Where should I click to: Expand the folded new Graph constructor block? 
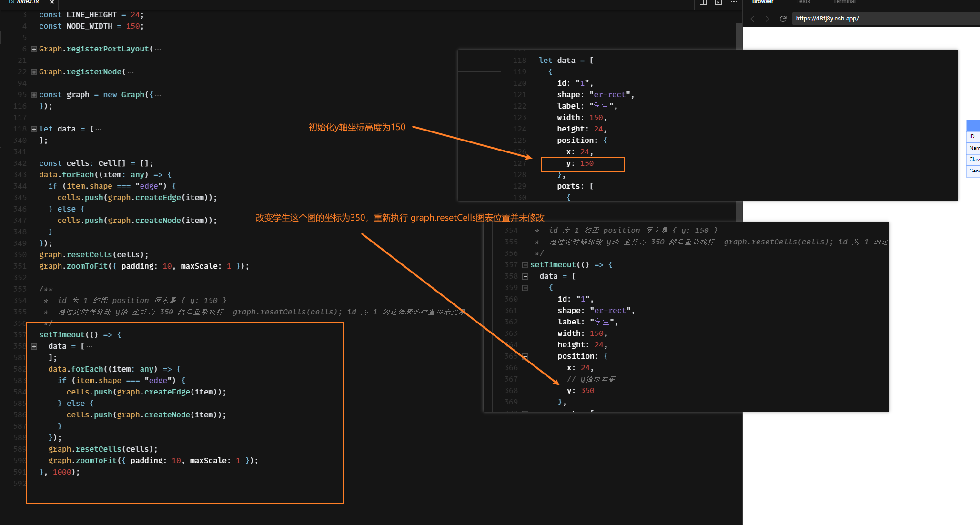click(x=33, y=94)
